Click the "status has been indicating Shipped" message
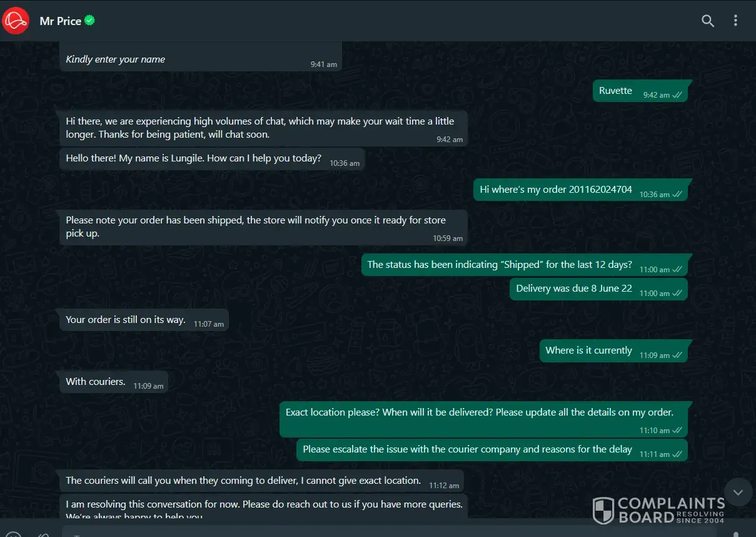This screenshot has width=756, height=537. click(500, 265)
